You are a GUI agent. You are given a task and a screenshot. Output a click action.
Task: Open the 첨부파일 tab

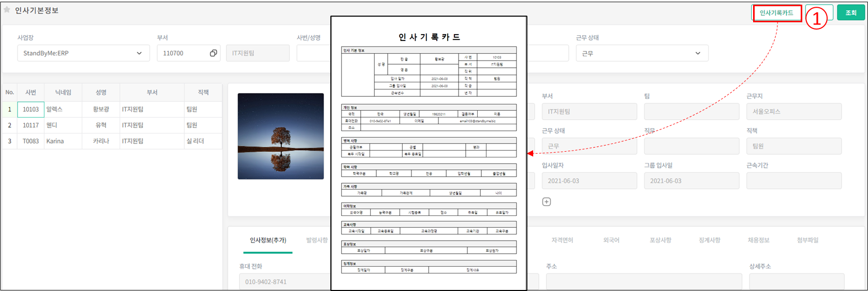point(807,240)
